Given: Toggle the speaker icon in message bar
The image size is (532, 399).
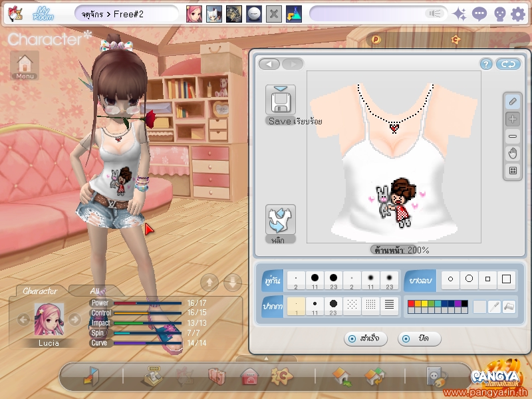Looking at the screenshot, I should (x=434, y=13).
